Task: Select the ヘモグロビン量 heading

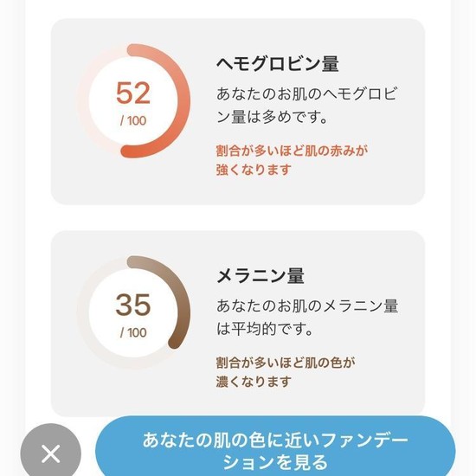Action: click(278, 64)
